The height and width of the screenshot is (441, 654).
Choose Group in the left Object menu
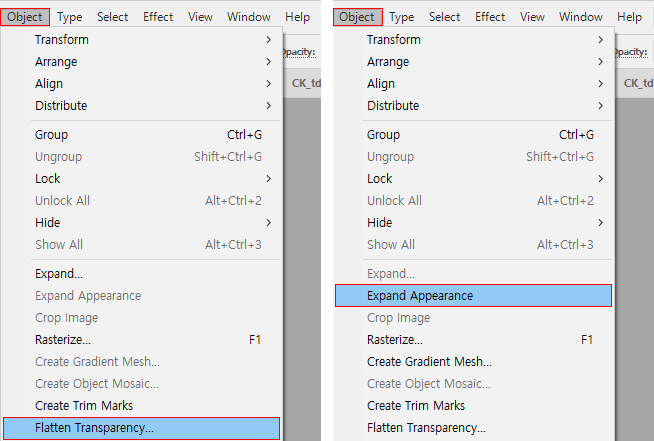click(x=52, y=134)
